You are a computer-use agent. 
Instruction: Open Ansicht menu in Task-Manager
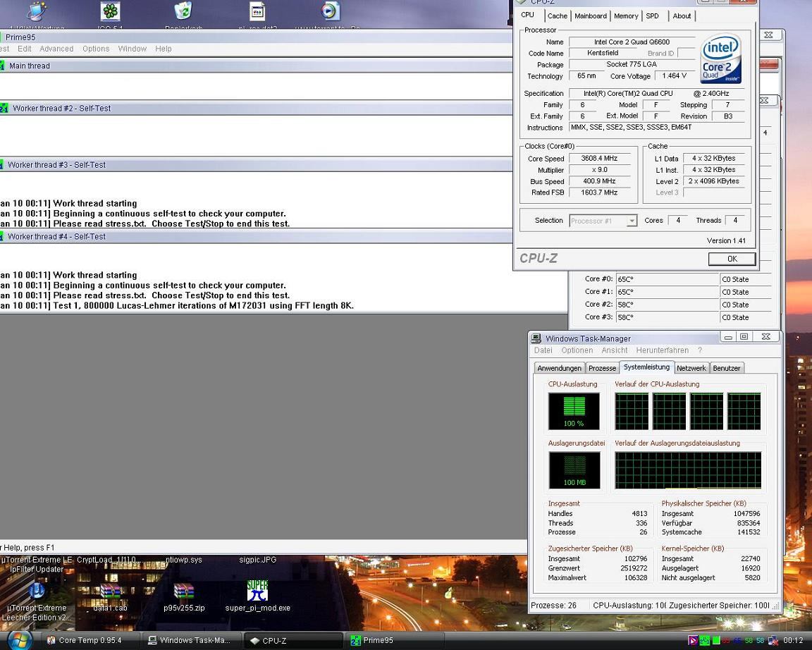tap(615, 350)
